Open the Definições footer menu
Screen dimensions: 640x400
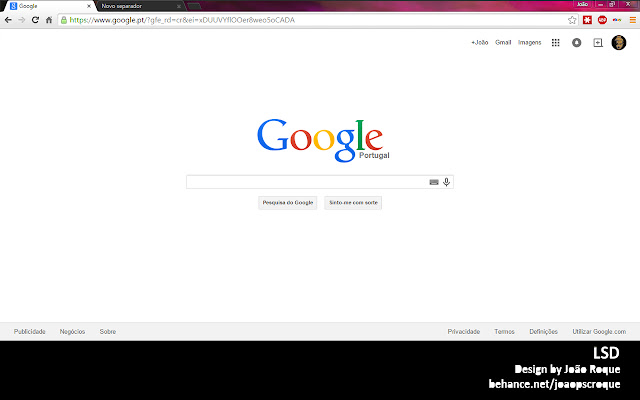pos(543,331)
